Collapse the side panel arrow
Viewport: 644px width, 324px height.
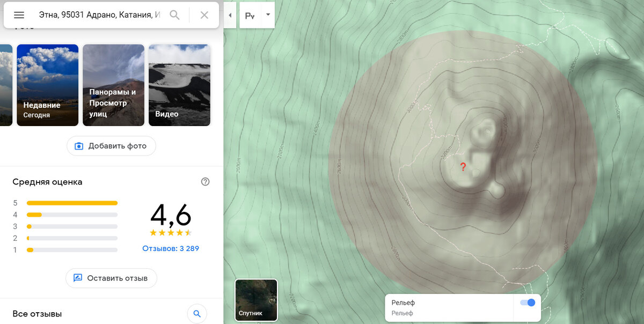[x=230, y=15]
